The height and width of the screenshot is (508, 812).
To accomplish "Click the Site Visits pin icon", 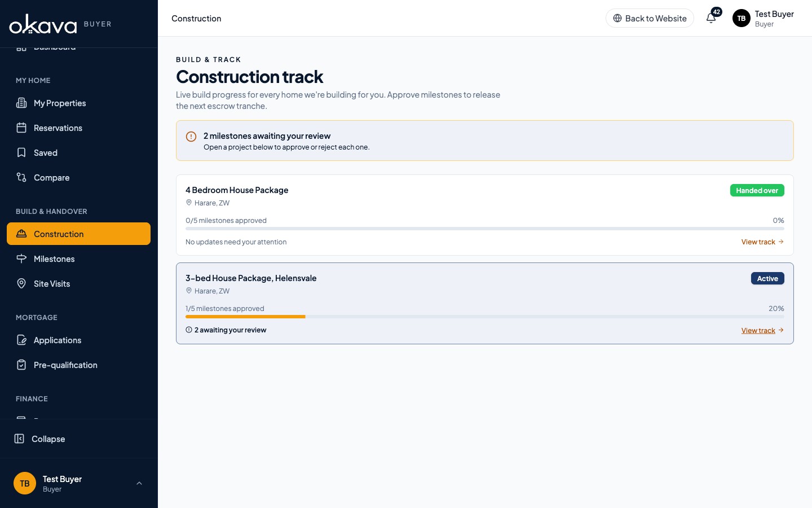I will point(21,283).
